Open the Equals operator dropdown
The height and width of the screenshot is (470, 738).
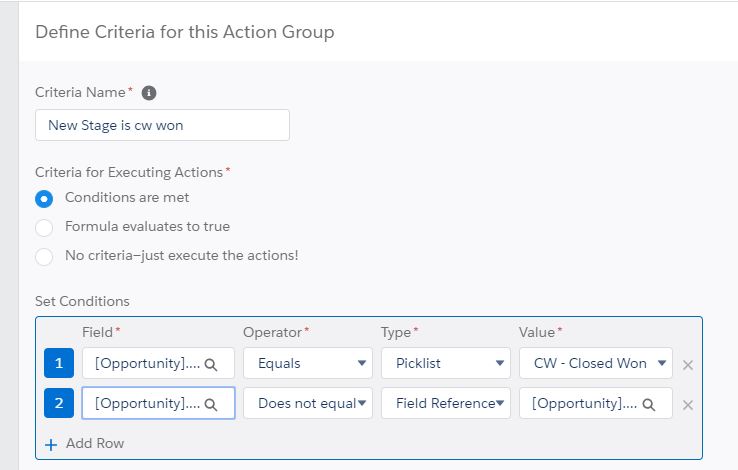(308, 363)
